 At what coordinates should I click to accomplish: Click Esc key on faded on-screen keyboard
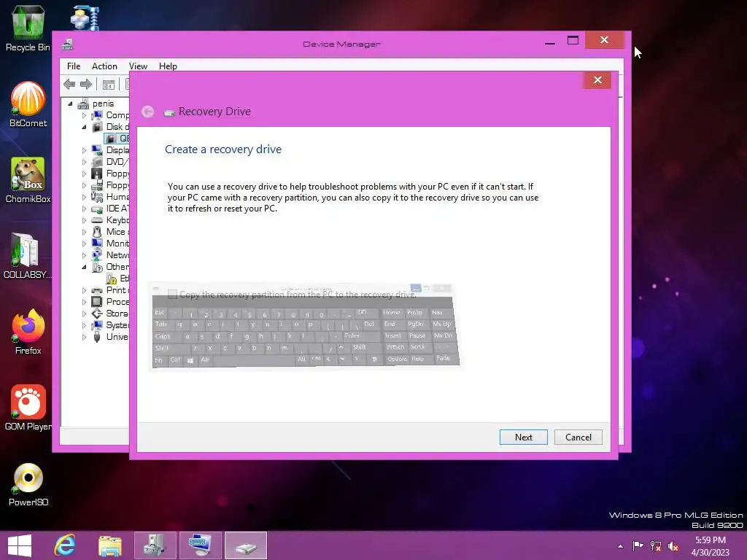tap(160, 312)
